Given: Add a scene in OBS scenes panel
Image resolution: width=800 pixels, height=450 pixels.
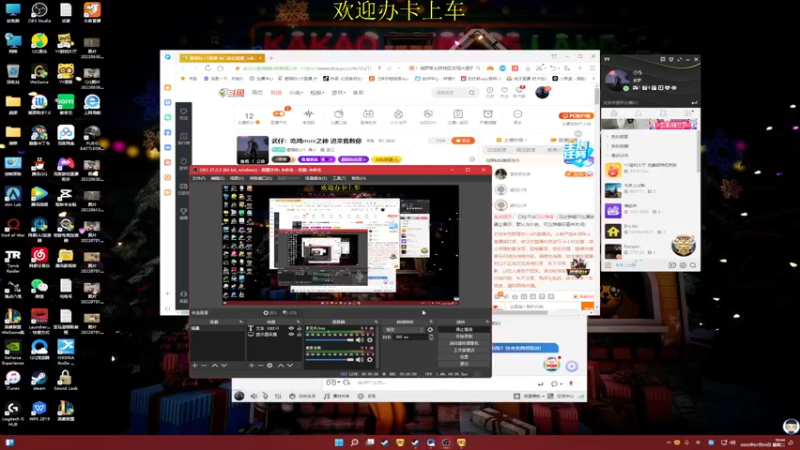Looking at the screenshot, I should [194, 365].
